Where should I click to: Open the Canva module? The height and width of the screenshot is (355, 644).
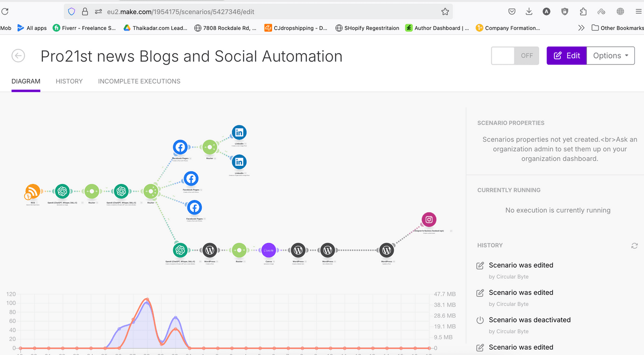coord(269,250)
